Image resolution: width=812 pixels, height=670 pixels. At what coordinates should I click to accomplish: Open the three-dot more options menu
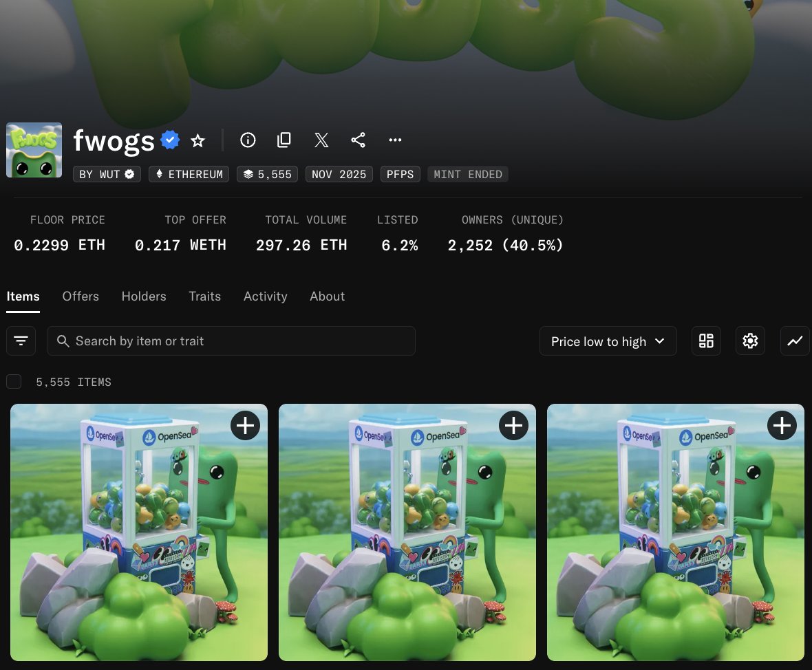pos(395,140)
